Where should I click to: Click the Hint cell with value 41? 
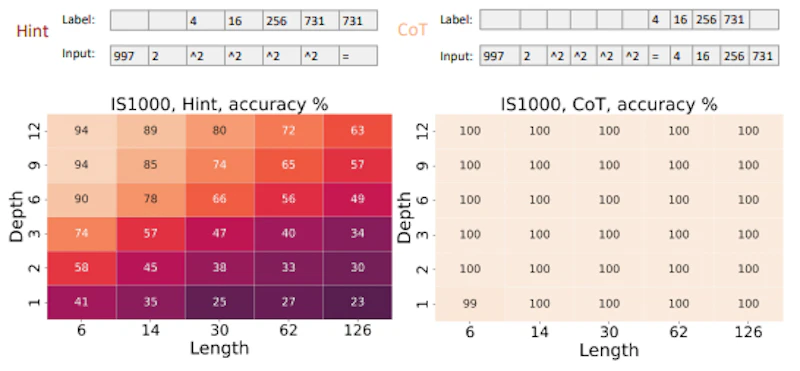coord(82,302)
